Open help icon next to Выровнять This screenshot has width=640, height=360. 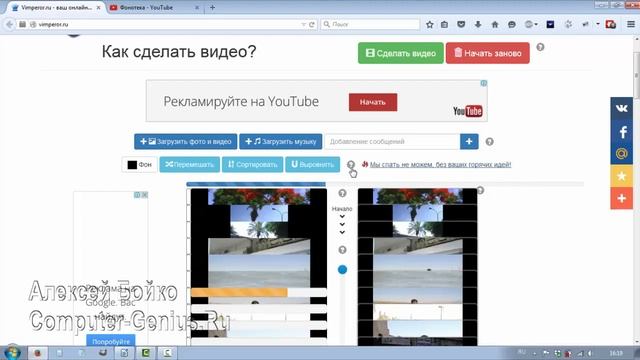(x=351, y=164)
